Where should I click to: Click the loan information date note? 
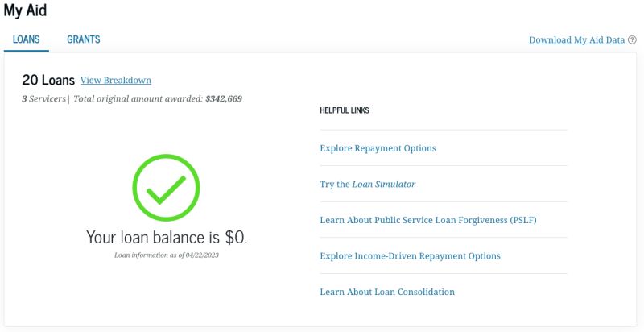click(x=167, y=255)
